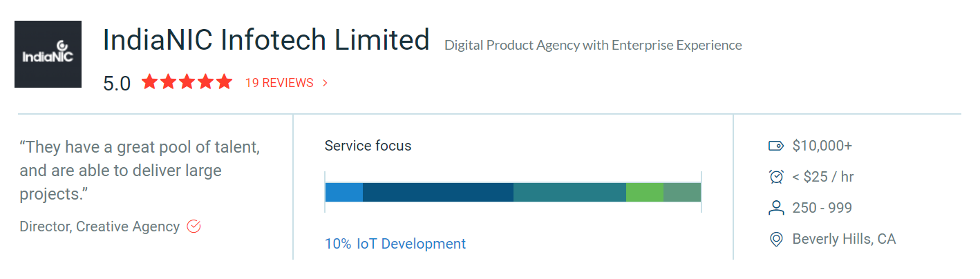The height and width of the screenshot is (279, 980).
Task: Click the hourly rate clock icon
Action: [775, 177]
